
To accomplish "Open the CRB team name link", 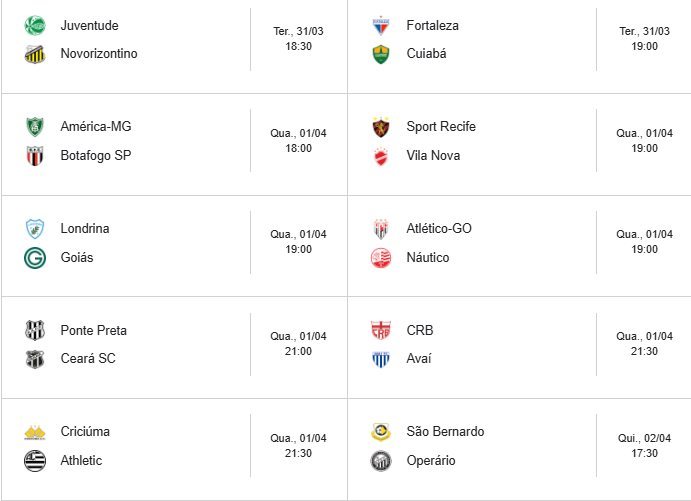I will tap(420, 331).
